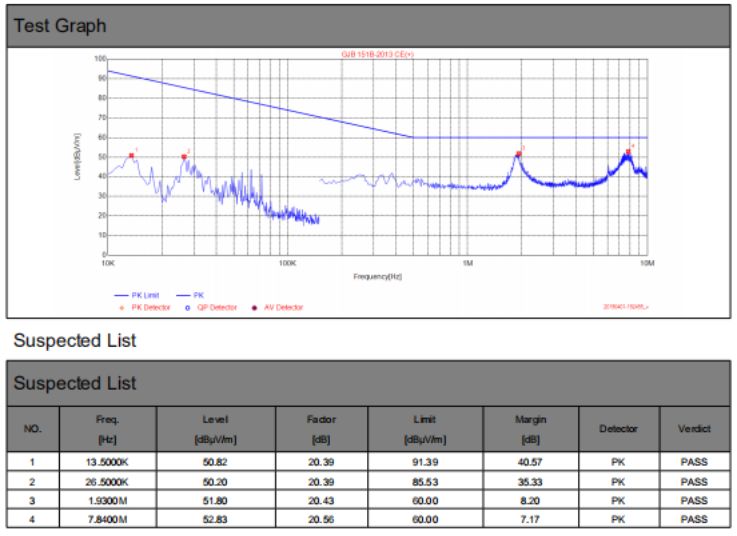The height and width of the screenshot is (536, 737).
Task: Select peak marker 3 near 1.93 MHz
Action: (x=519, y=154)
